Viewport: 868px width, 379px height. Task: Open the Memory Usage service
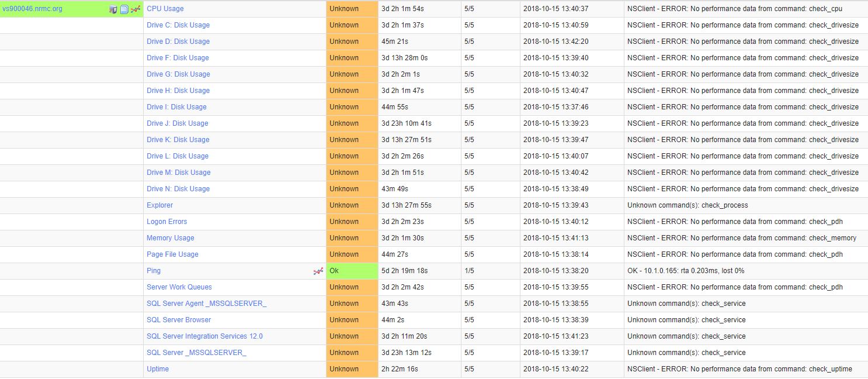coord(170,238)
